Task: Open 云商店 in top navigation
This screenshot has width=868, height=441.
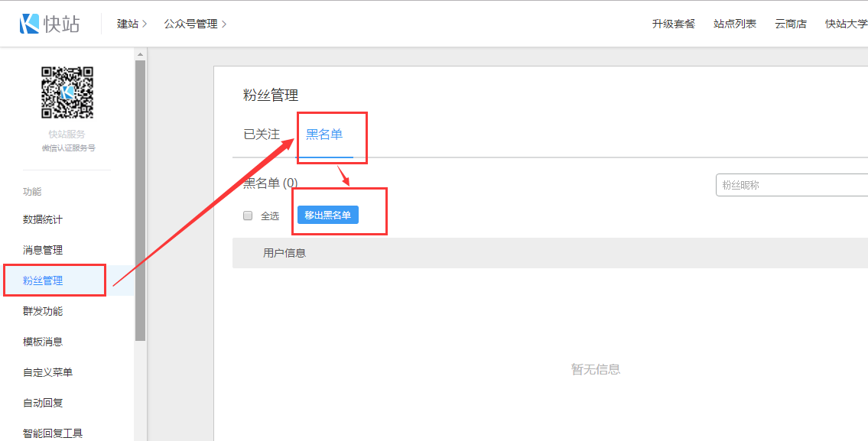Action: point(790,24)
